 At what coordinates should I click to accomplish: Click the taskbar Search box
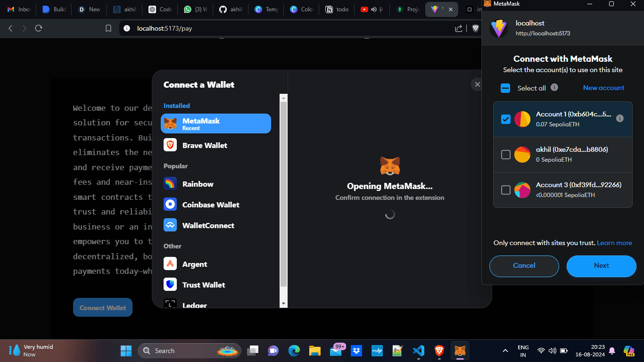189,351
